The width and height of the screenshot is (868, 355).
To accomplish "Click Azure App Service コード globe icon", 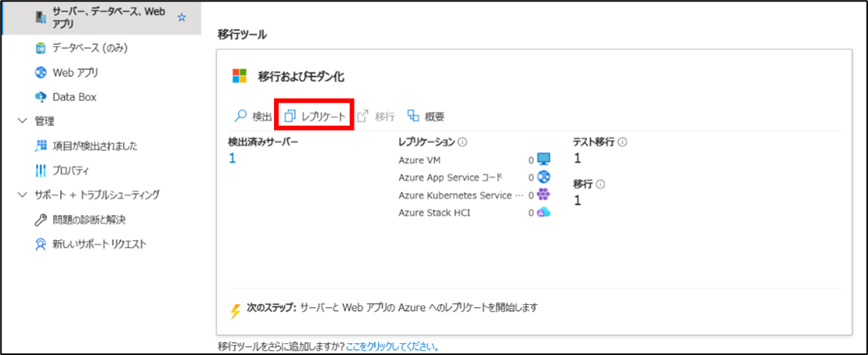I will (544, 177).
